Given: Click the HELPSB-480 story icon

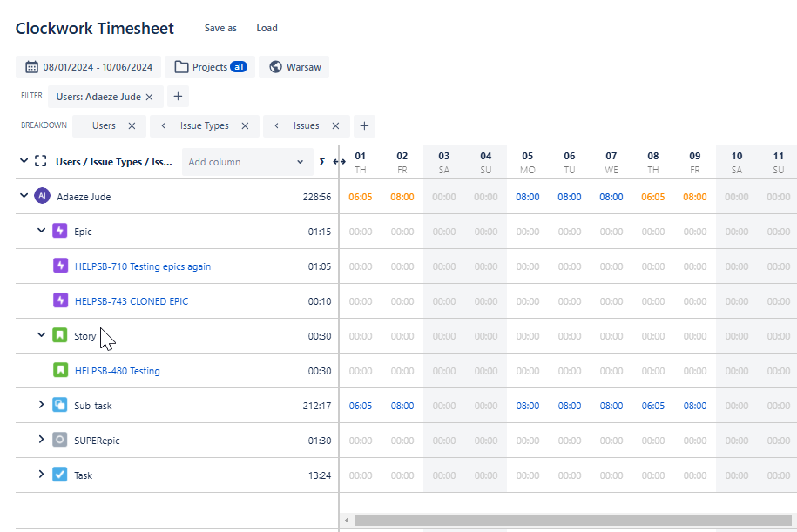Looking at the screenshot, I should click(x=60, y=370).
